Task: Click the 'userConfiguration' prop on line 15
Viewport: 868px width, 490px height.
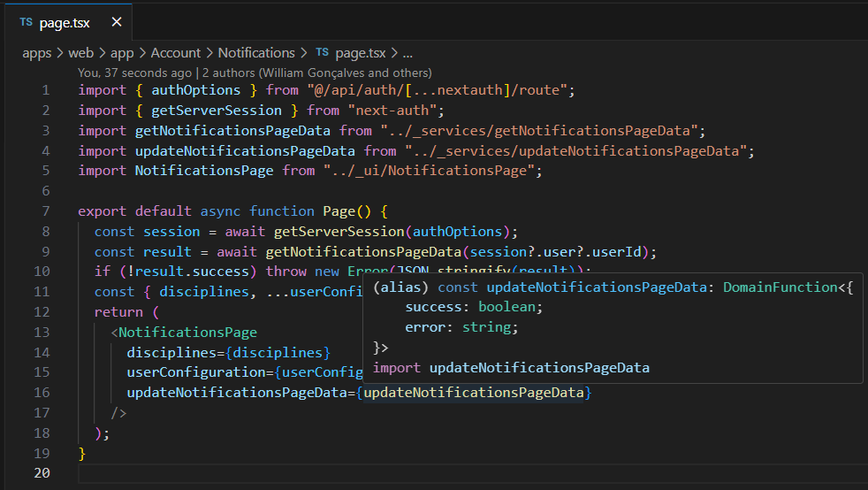Action: tap(196, 372)
